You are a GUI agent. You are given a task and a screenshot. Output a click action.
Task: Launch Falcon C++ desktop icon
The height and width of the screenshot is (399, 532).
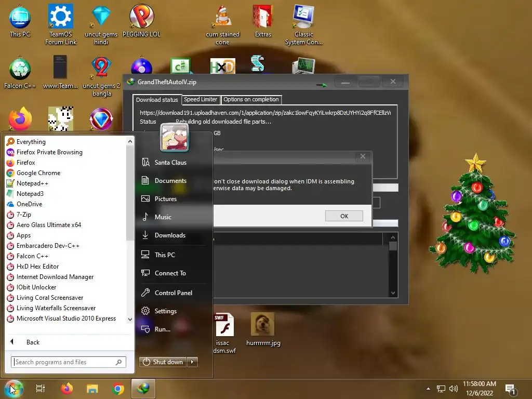tap(20, 73)
